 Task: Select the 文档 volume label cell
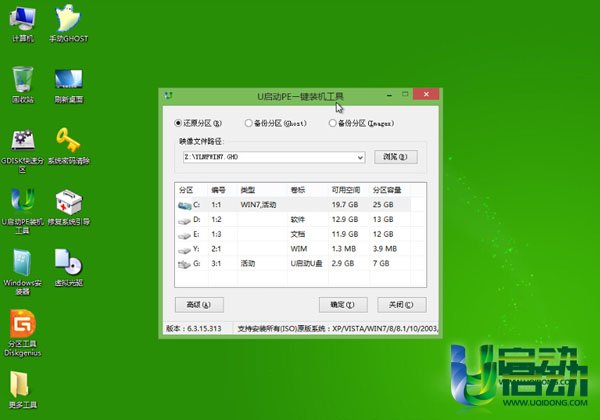298,234
